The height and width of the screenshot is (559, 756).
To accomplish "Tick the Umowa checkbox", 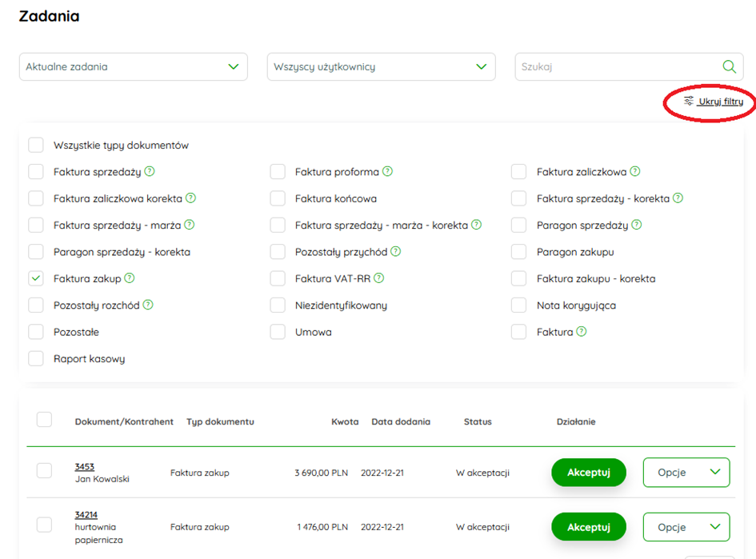I will tap(278, 332).
